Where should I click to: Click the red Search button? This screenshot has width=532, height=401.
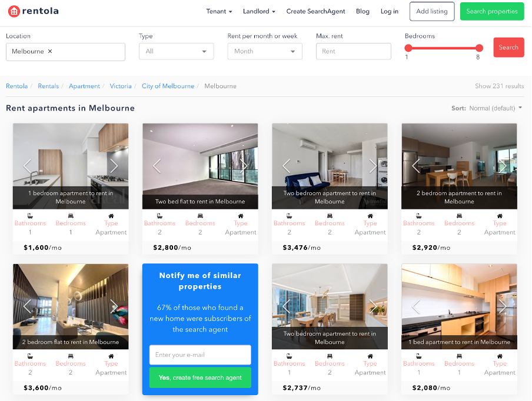click(x=508, y=47)
